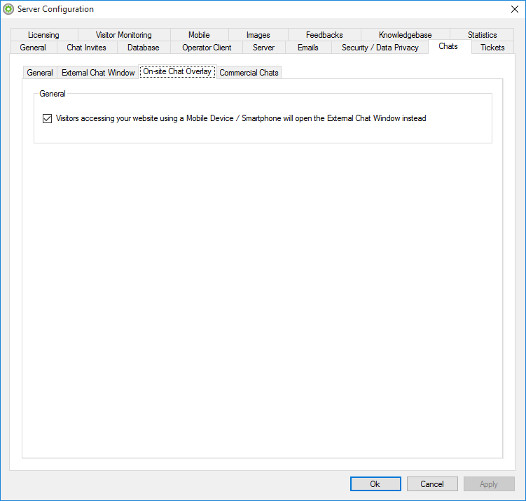Open the Knowledgebase tab
This screenshot has height=501, width=526.
point(405,35)
